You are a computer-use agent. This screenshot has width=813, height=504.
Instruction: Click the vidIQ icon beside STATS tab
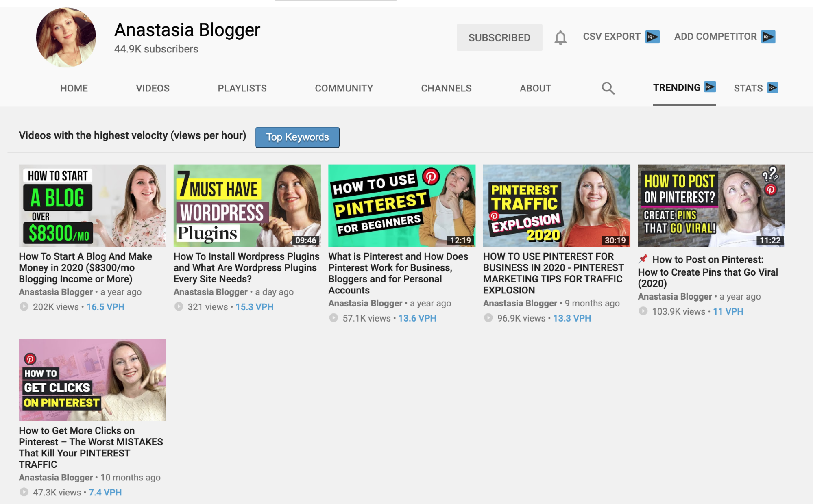(773, 88)
